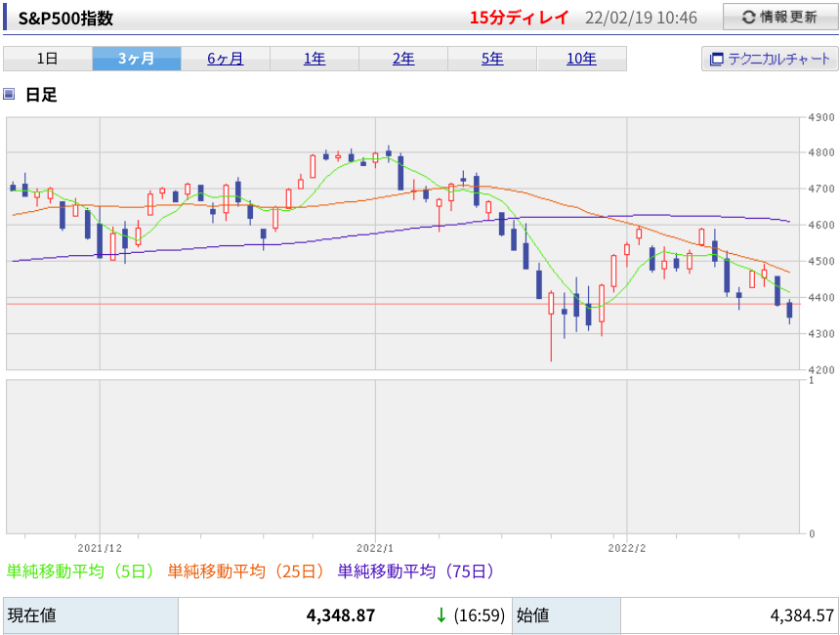Screen dimensions: 840x635
Task: Click the window icon in テクニカルチャート button
Action: [x=716, y=59]
